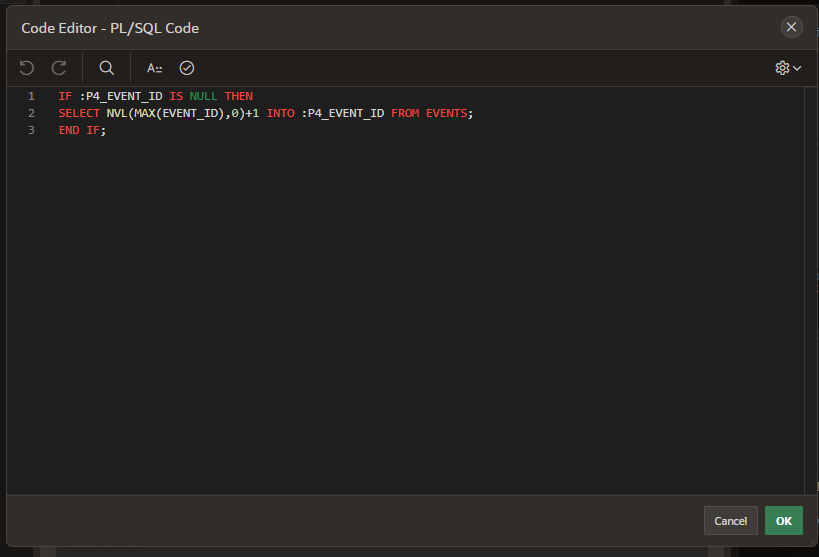This screenshot has height=557, width=819.
Task: Click NVL(MAX(EVENT_ID),0)+1 expression
Action: tap(183, 113)
